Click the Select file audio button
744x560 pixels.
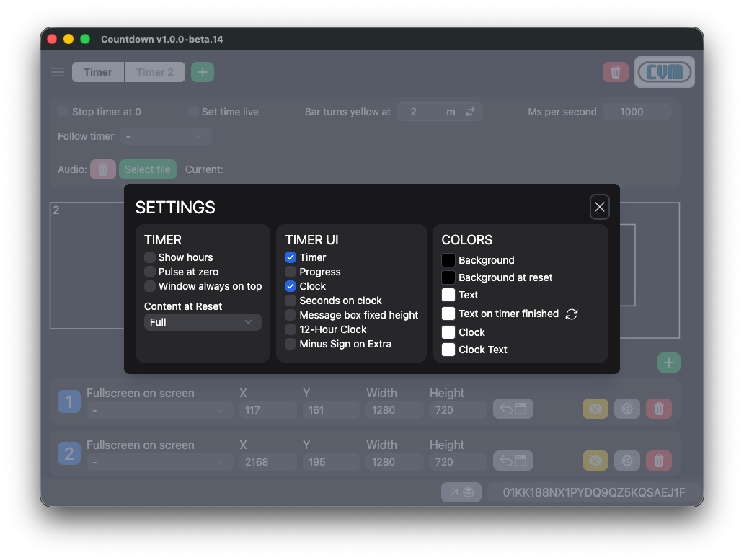148,169
